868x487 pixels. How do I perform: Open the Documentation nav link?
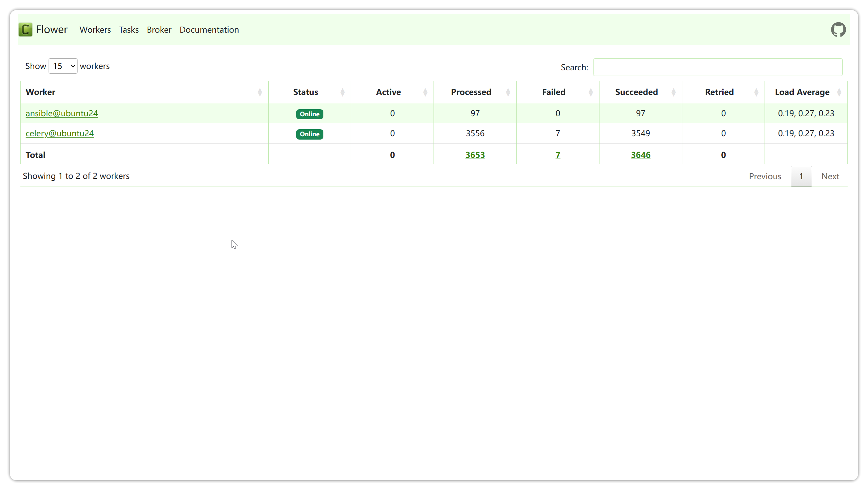point(209,30)
